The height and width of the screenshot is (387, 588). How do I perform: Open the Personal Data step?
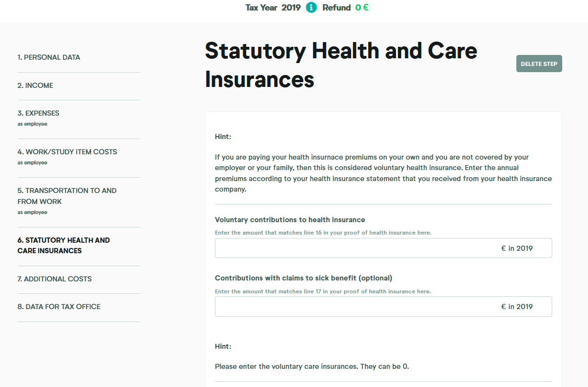pos(49,57)
